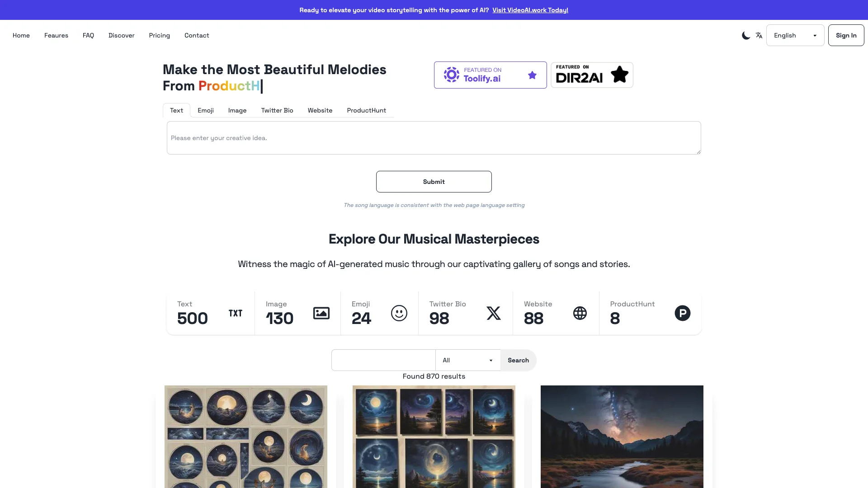This screenshot has width=868, height=488.
Task: Click the language translate icon
Action: 759,35
